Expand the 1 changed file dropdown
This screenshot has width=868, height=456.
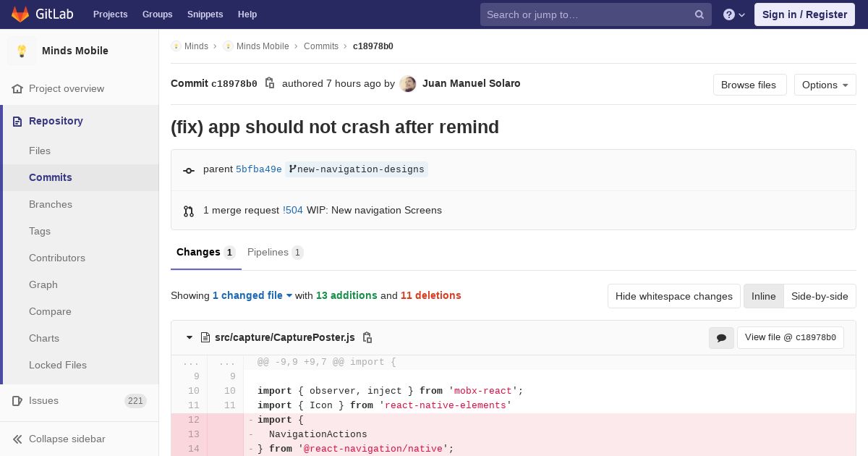pos(252,295)
